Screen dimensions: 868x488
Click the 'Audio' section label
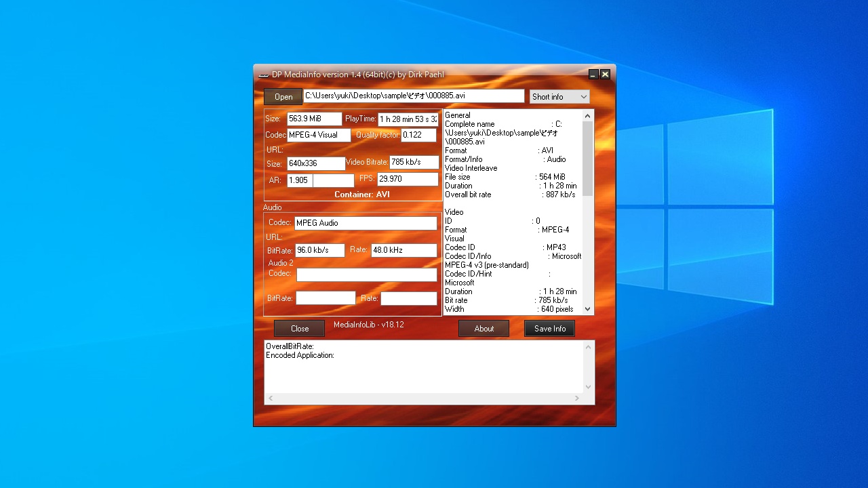(x=272, y=207)
